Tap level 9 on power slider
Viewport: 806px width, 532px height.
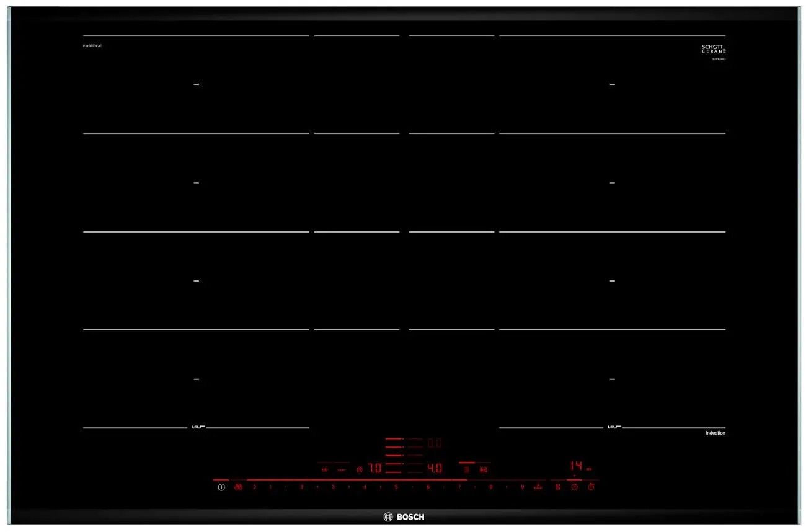[522, 487]
